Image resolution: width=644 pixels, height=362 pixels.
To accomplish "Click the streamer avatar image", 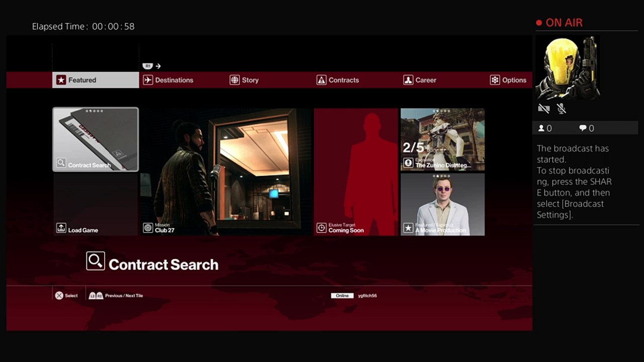I will (568, 67).
